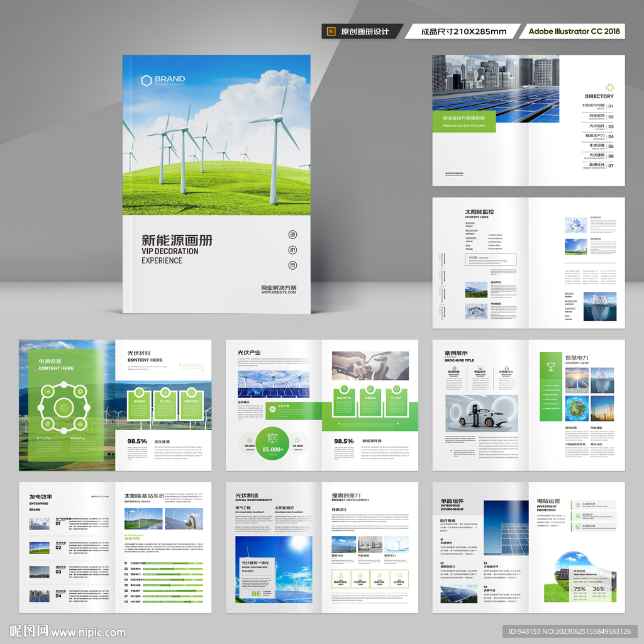Click the 电源设备 heading
This screenshot has height=644, width=644.
tap(50, 361)
